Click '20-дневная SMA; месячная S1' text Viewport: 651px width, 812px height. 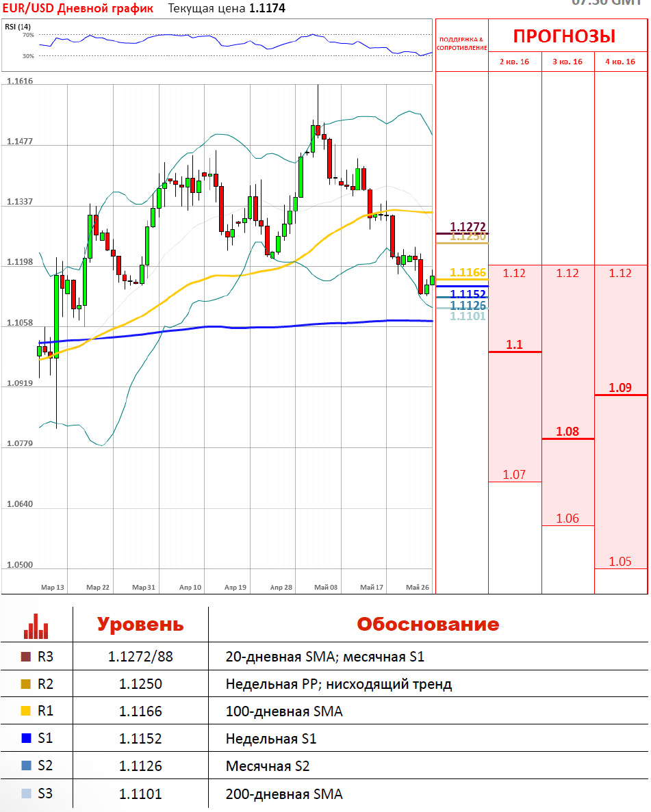click(x=325, y=657)
